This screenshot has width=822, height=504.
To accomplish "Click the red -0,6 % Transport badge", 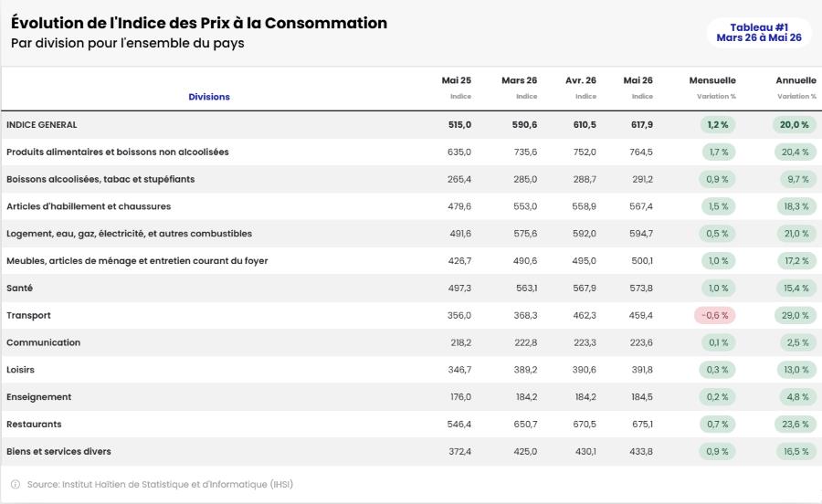I will 714,315.
